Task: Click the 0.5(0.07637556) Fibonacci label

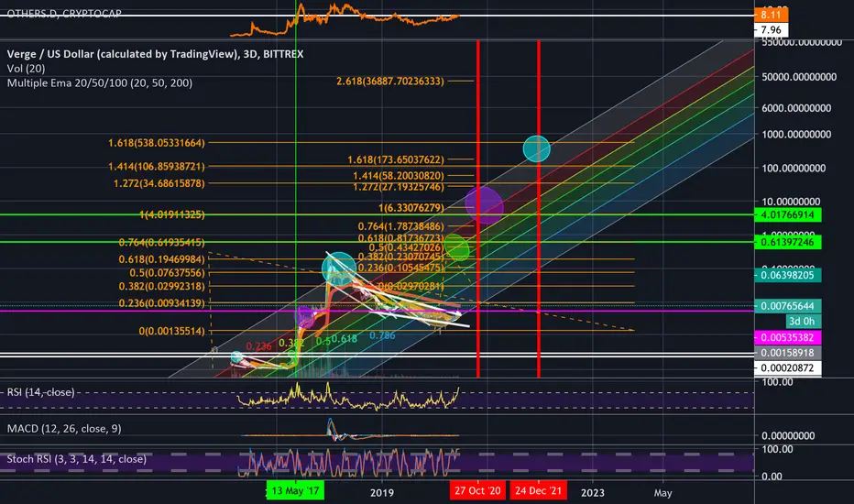Action: coord(167,272)
